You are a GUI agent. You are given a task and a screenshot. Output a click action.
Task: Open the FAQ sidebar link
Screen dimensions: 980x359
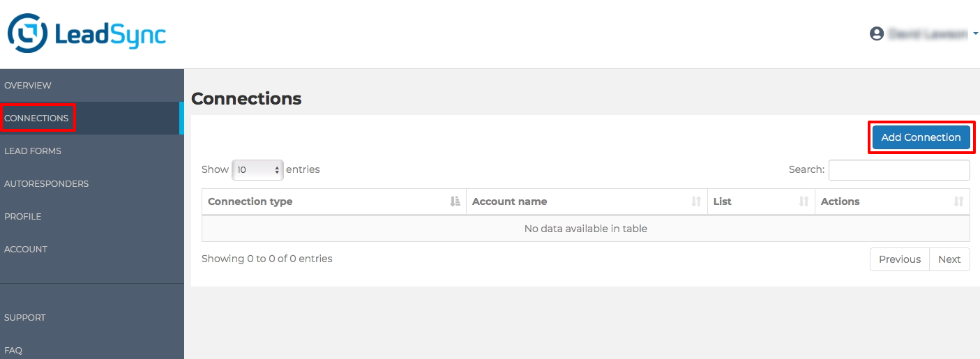pyautogui.click(x=13, y=350)
